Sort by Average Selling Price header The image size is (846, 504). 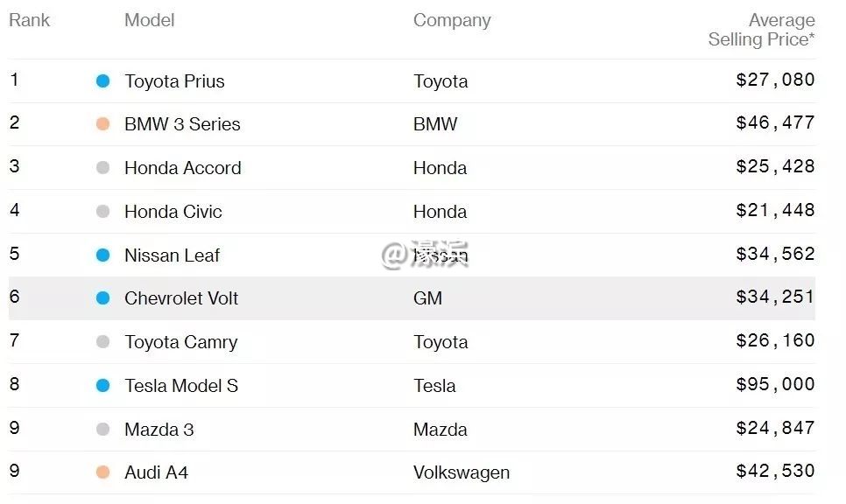[761, 30]
